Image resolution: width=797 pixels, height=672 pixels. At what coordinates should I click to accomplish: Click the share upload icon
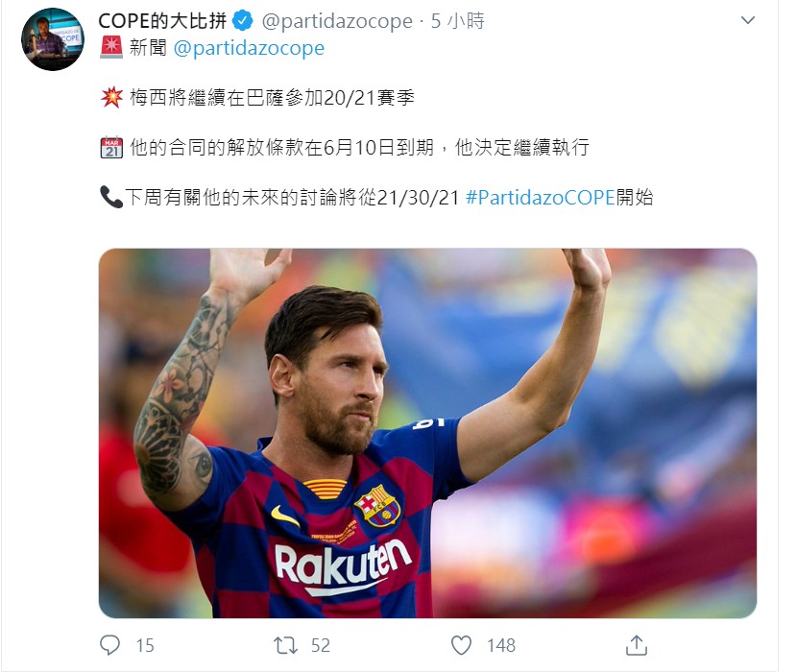click(637, 645)
